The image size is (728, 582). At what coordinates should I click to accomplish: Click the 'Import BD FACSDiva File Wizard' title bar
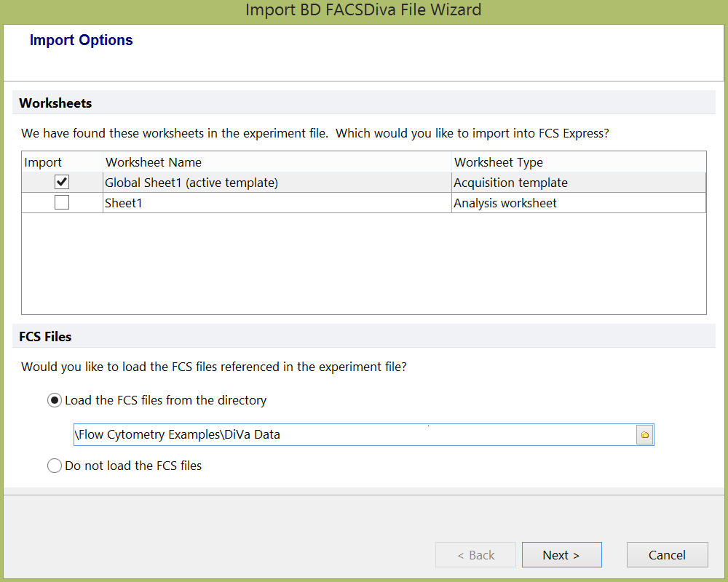pyautogui.click(x=363, y=10)
